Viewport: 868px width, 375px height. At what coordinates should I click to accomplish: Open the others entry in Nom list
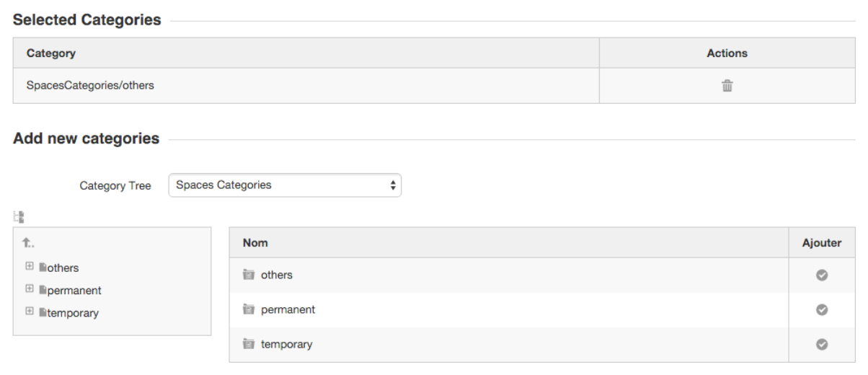pos(277,275)
